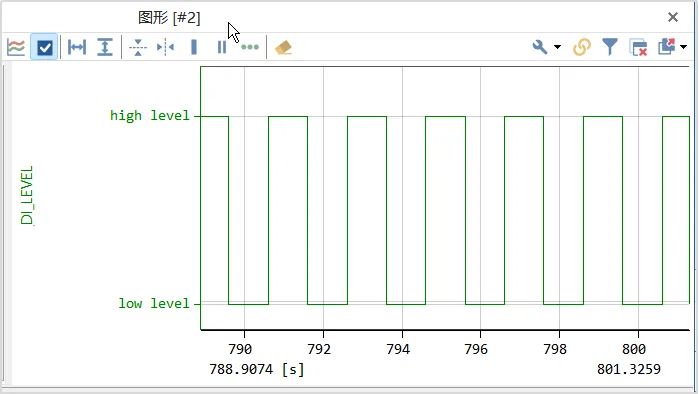Click the 'low level' axis label
Screen dimensions: 699x394
pyautogui.click(x=154, y=304)
